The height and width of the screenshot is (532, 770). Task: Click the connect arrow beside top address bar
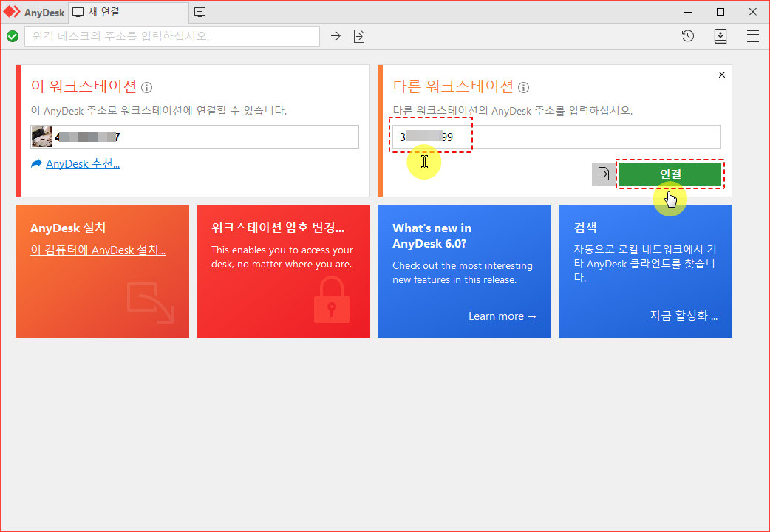[335, 36]
